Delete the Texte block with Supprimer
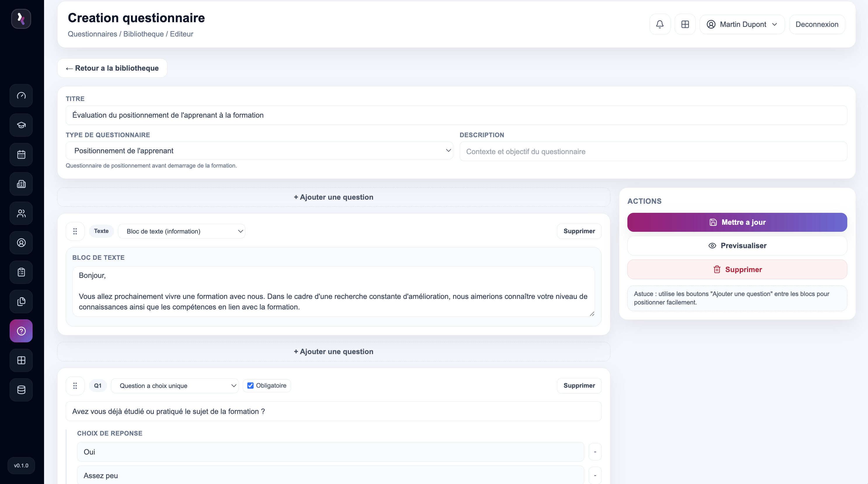The width and height of the screenshot is (868, 484). 579,231
